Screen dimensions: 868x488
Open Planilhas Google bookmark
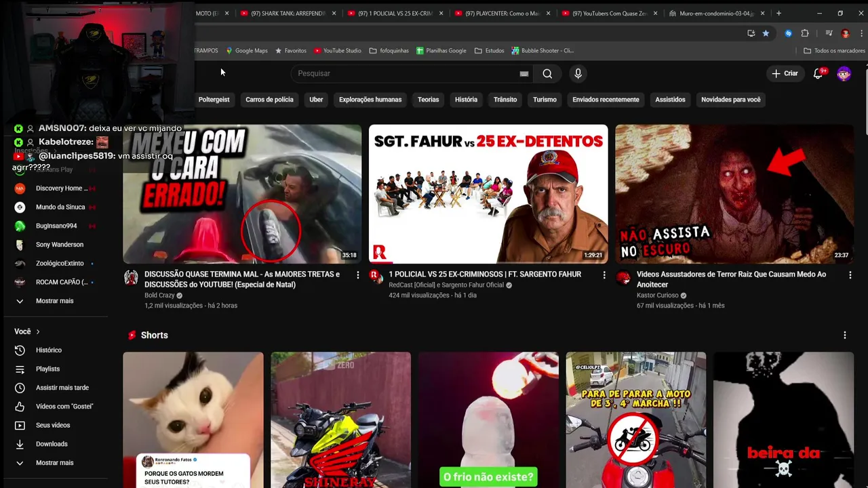click(x=441, y=51)
